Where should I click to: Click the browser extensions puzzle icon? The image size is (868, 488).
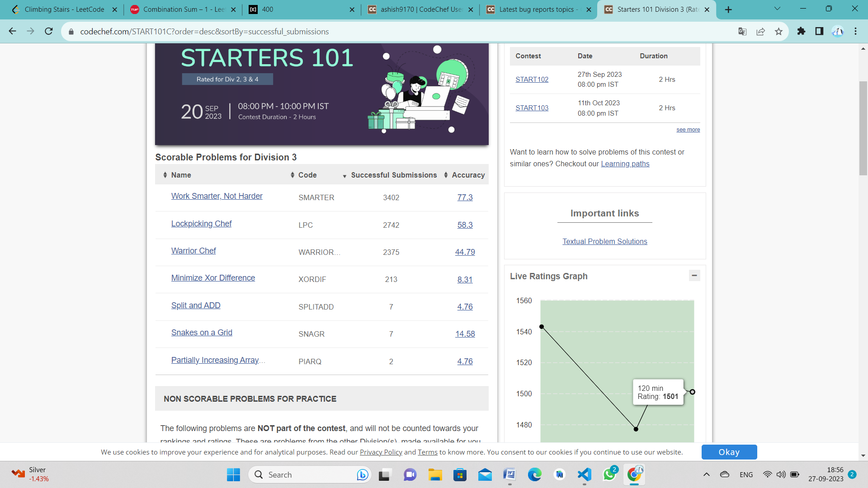point(801,31)
